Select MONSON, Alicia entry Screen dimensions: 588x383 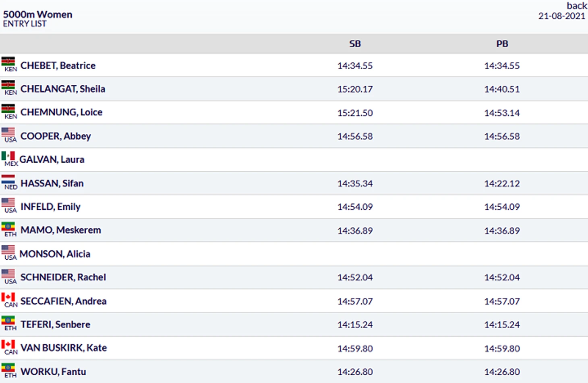(55, 254)
